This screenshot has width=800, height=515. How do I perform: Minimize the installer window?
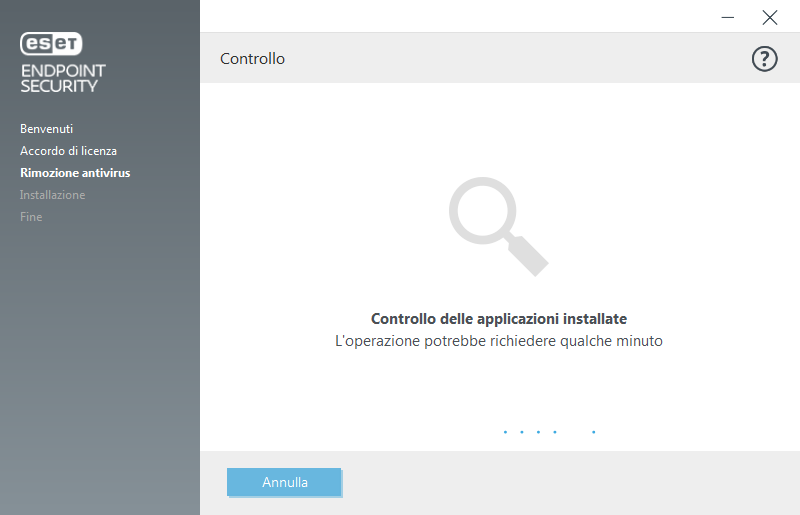[728, 17]
